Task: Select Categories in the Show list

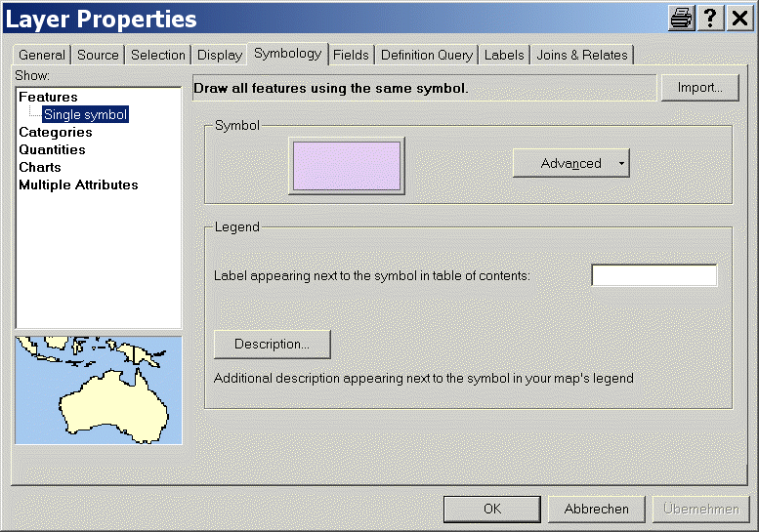Action: coord(55,132)
